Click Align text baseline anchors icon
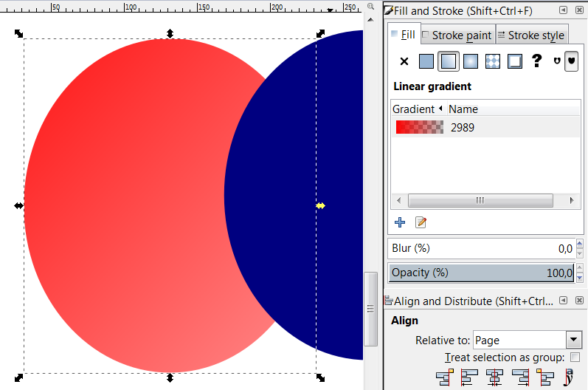The height and width of the screenshot is (390, 588). tap(569, 377)
